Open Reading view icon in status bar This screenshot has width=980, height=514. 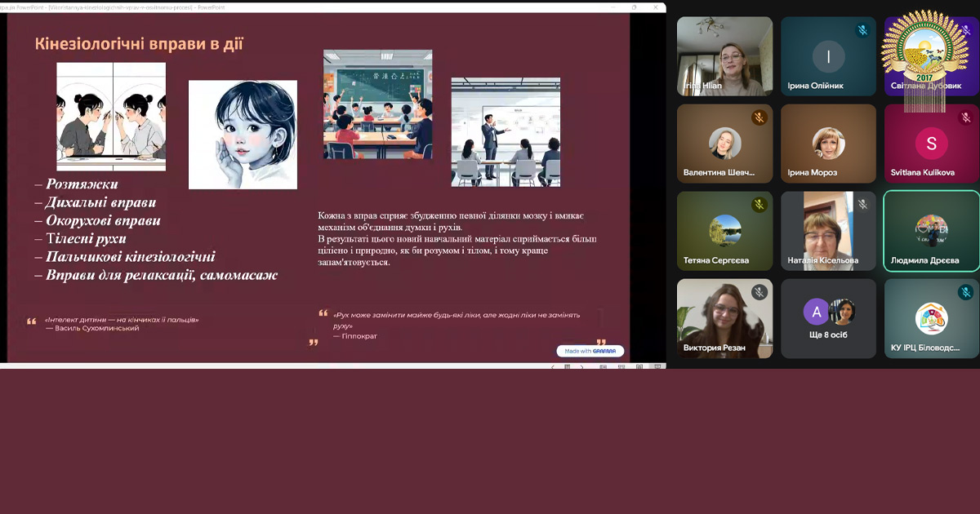coord(639,367)
